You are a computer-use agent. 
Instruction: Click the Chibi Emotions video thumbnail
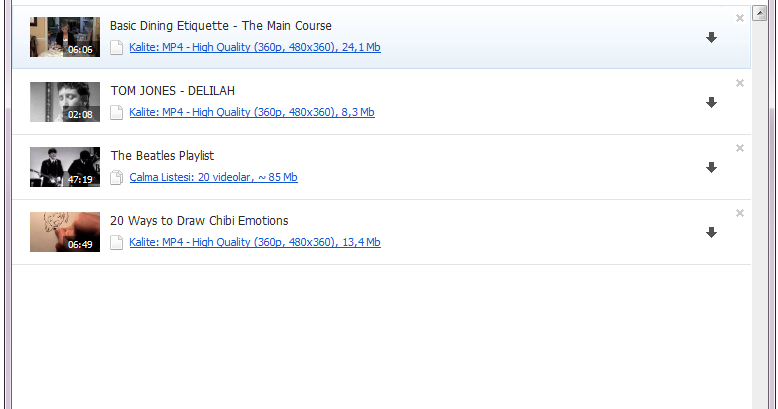tap(64, 232)
